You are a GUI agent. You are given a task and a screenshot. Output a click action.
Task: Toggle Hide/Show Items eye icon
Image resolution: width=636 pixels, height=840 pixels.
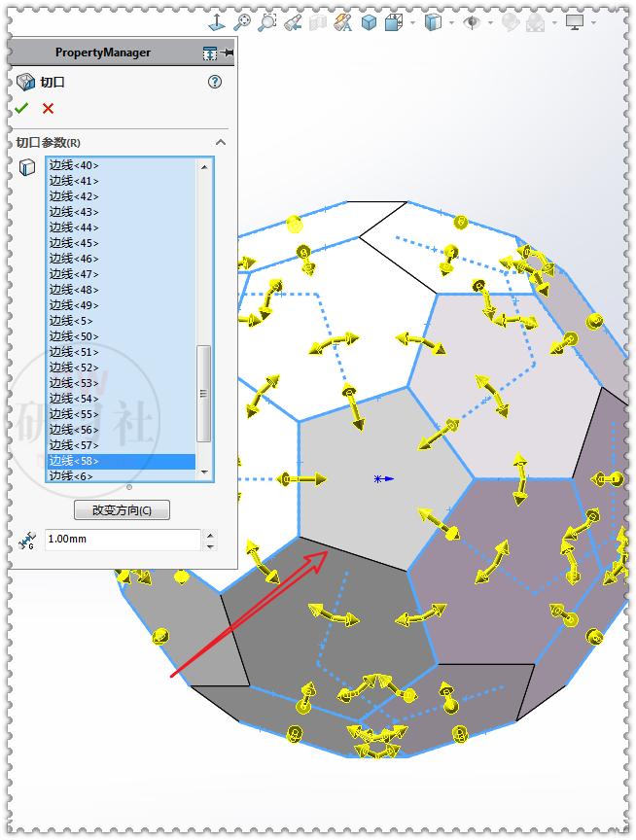coord(472,22)
